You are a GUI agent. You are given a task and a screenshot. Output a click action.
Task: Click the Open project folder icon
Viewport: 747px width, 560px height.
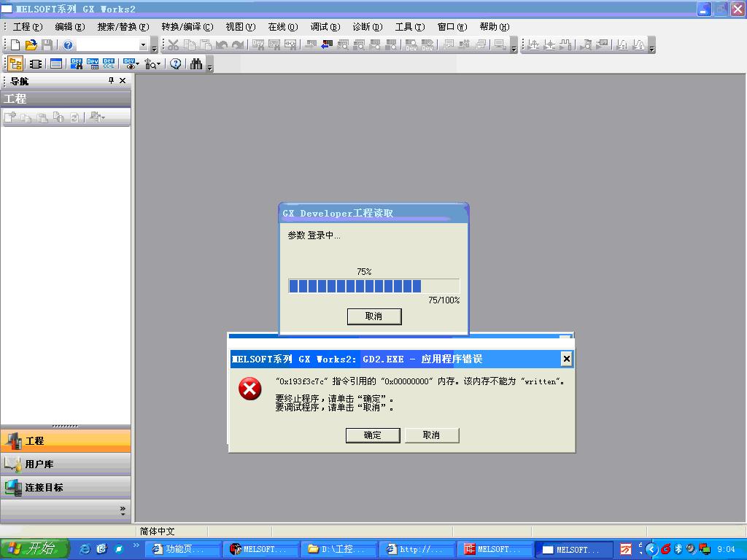tap(31, 45)
